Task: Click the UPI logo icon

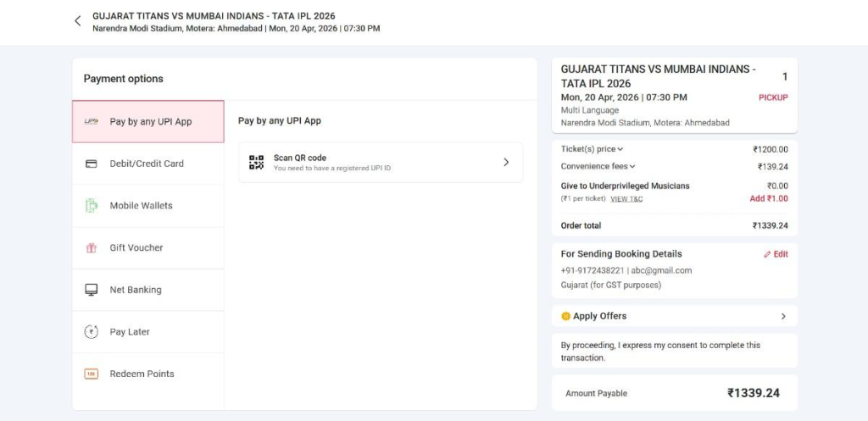Action: [x=92, y=121]
